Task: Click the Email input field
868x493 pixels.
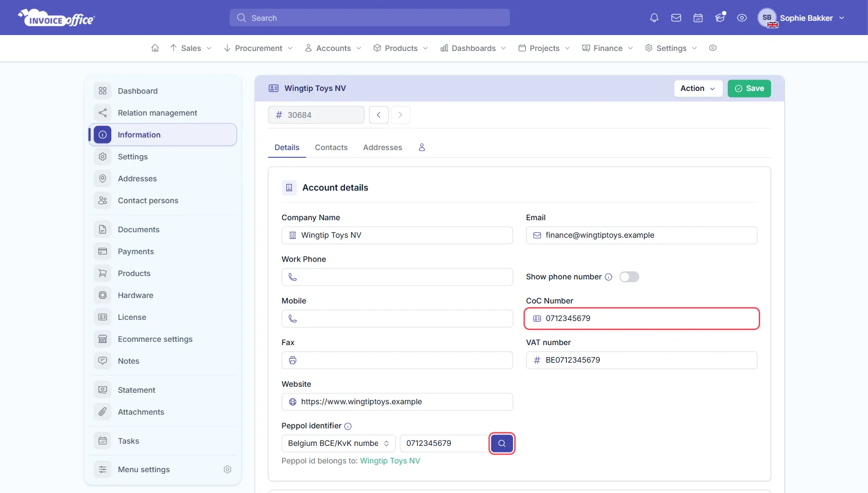Action: point(642,235)
